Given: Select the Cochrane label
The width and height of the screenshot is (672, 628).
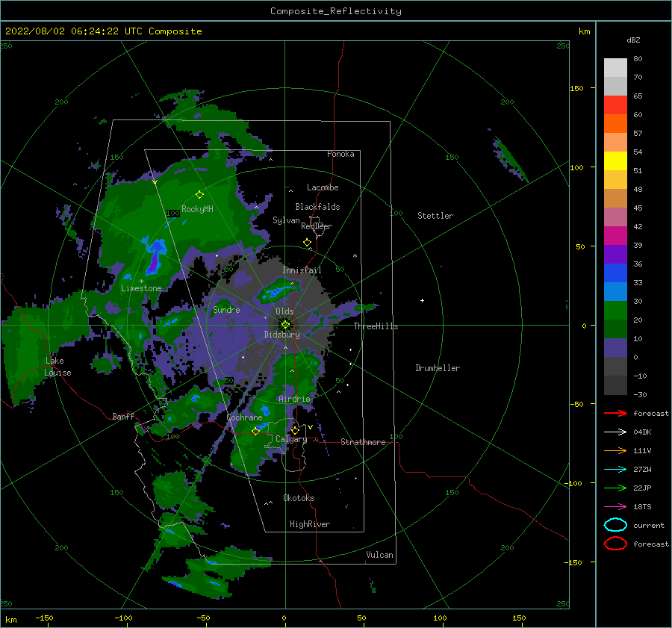Looking at the screenshot, I should pyautogui.click(x=244, y=417).
